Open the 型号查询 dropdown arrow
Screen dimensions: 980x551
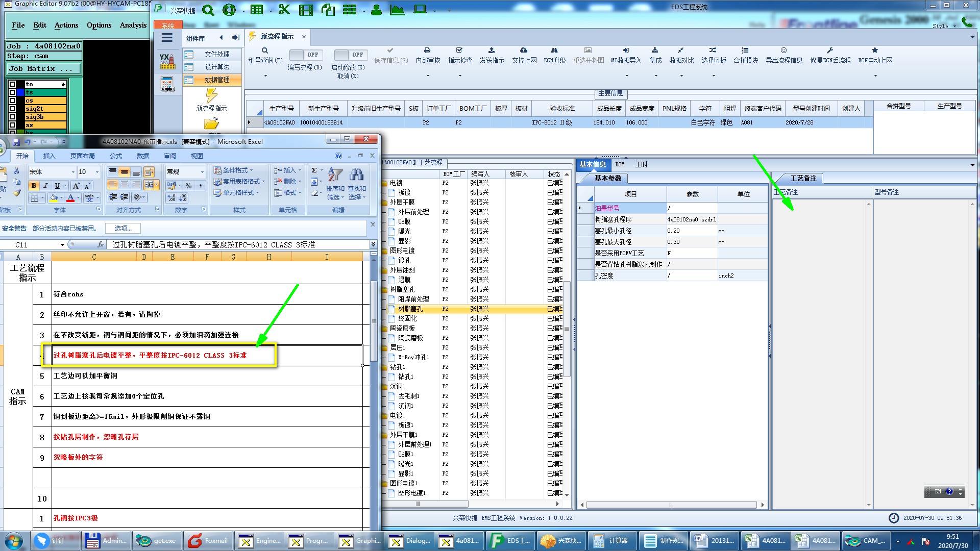tap(265, 76)
